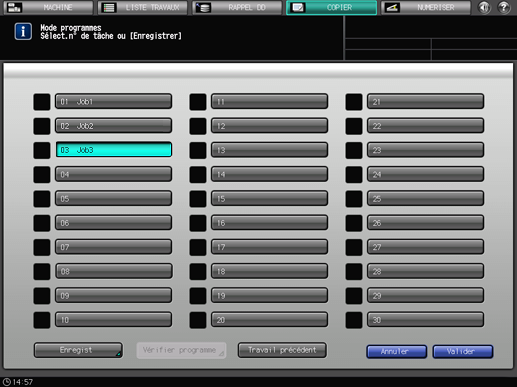
Task: Toggle black box beside slot 11
Action: (198, 102)
